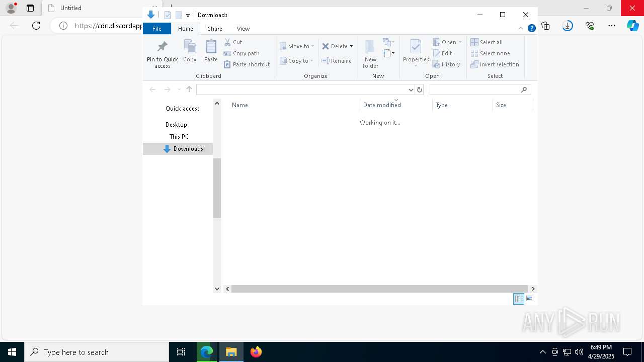Select This PC in navigation pane

tap(179, 137)
